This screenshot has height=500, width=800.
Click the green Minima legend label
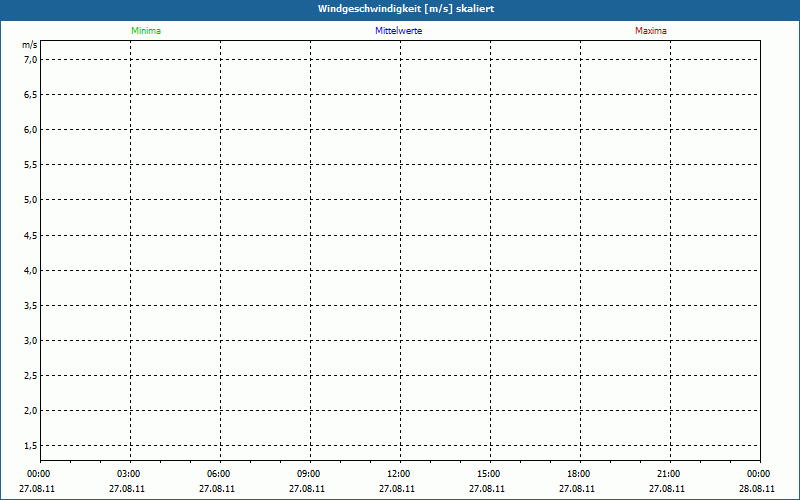(146, 31)
